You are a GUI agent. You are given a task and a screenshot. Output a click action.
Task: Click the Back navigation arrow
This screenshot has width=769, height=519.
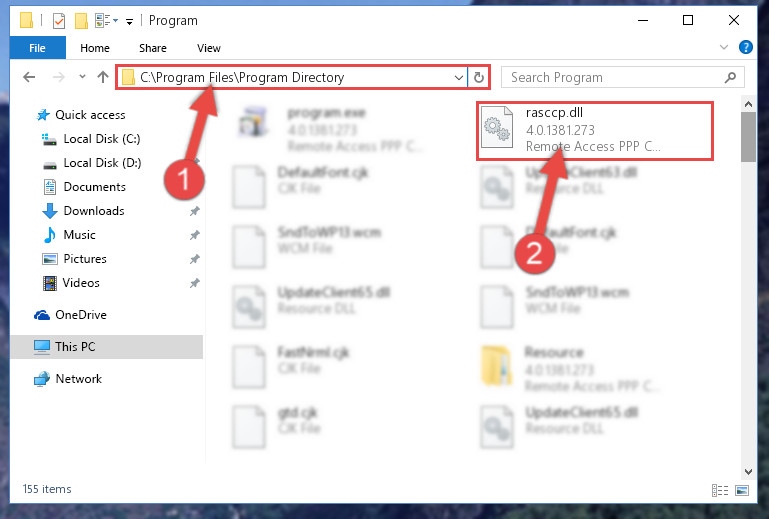tap(29, 77)
